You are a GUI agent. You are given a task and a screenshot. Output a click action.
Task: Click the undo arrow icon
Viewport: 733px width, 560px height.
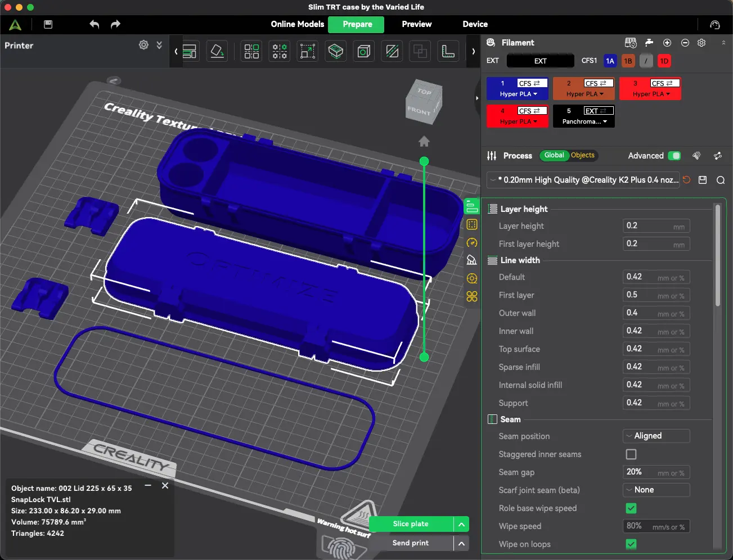coord(95,24)
